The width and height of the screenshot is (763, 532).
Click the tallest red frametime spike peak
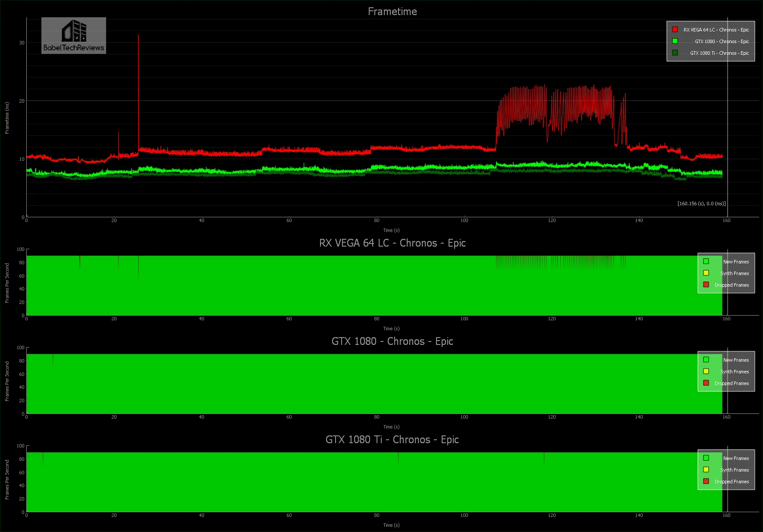[138, 36]
